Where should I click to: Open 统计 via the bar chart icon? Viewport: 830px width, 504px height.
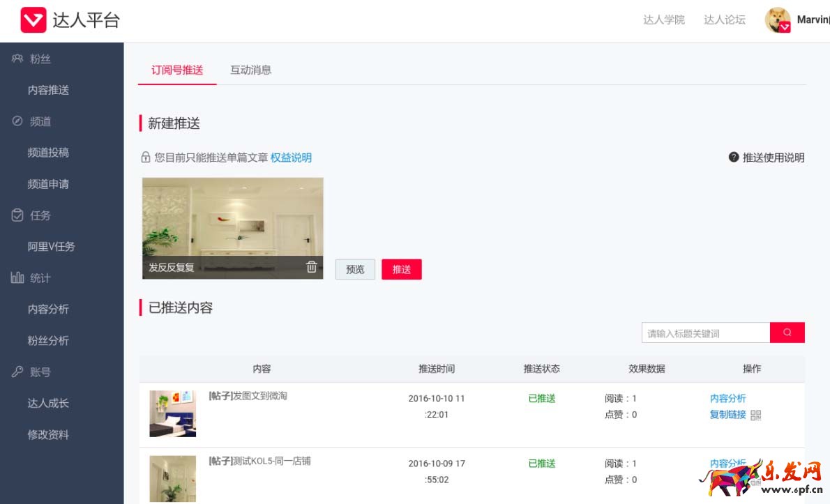click(x=17, y=278)
